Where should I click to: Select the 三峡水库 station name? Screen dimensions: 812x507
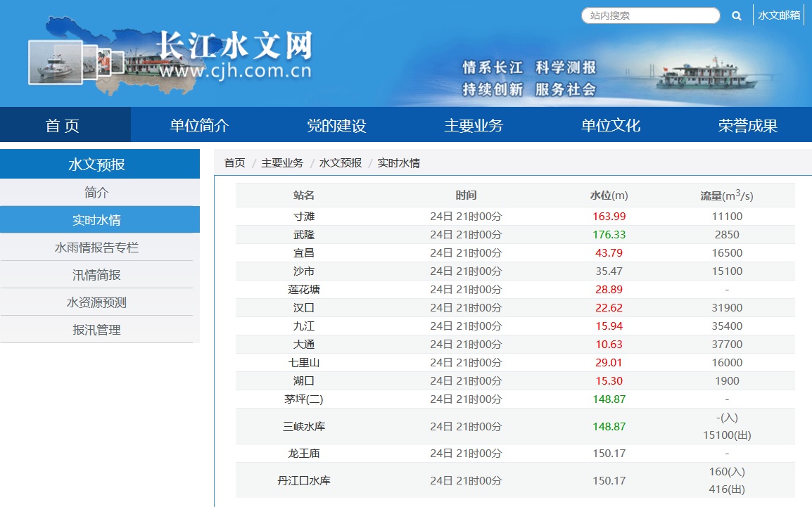304,426
